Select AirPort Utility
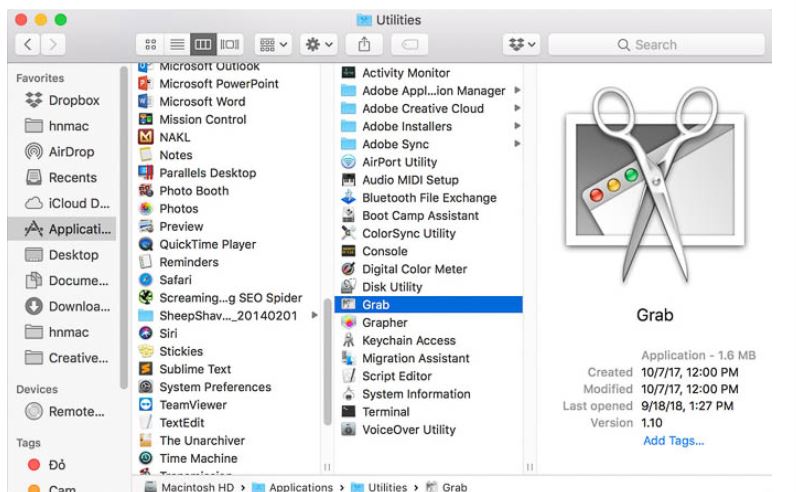796x492 pixels. [x=389, y=162]
